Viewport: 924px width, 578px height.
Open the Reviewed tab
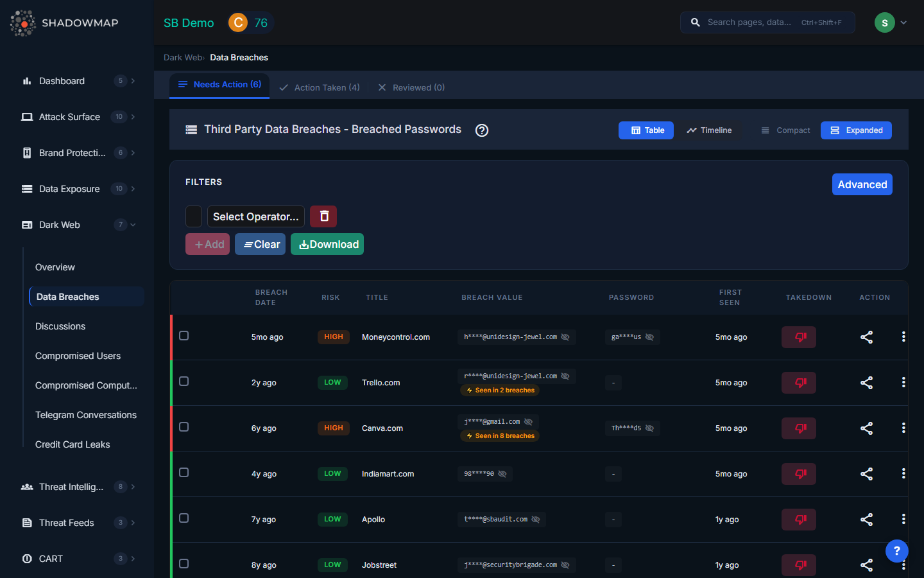pyautogui.click(x=411, y=87)
